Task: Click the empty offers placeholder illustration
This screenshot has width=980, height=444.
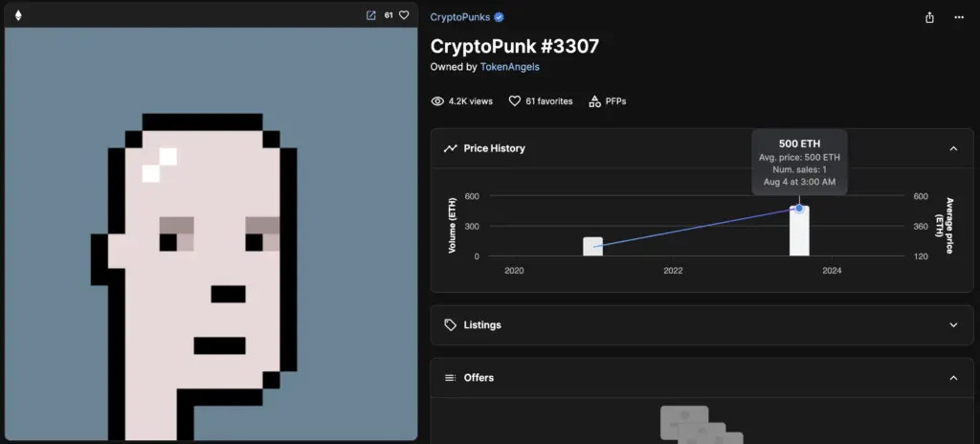Action: (x=702, y=425)
